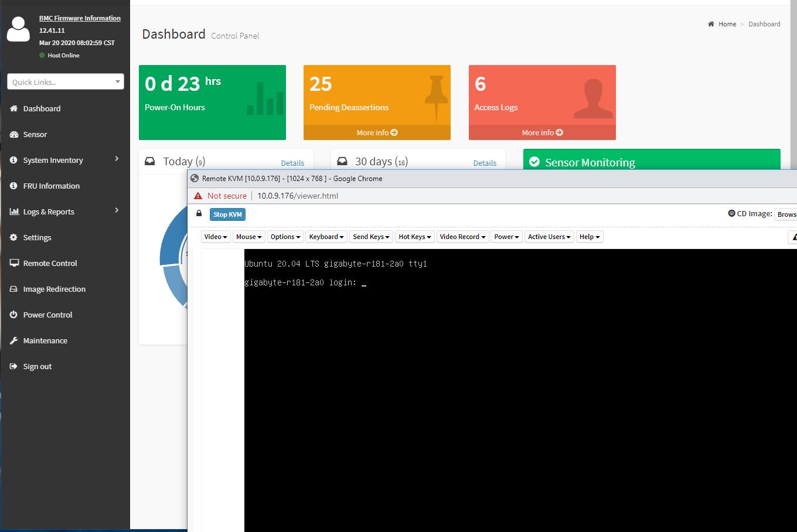
Task: Click the Settings gear icon
Action: 13,237
